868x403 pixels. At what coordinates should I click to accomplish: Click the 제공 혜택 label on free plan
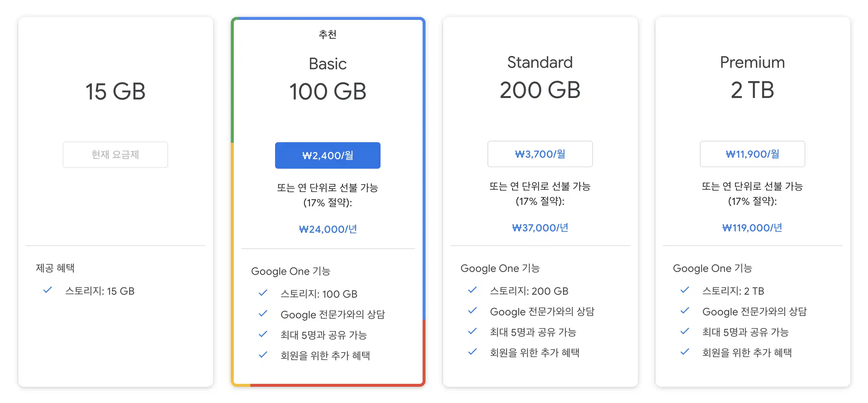click(x=55, y=268)
